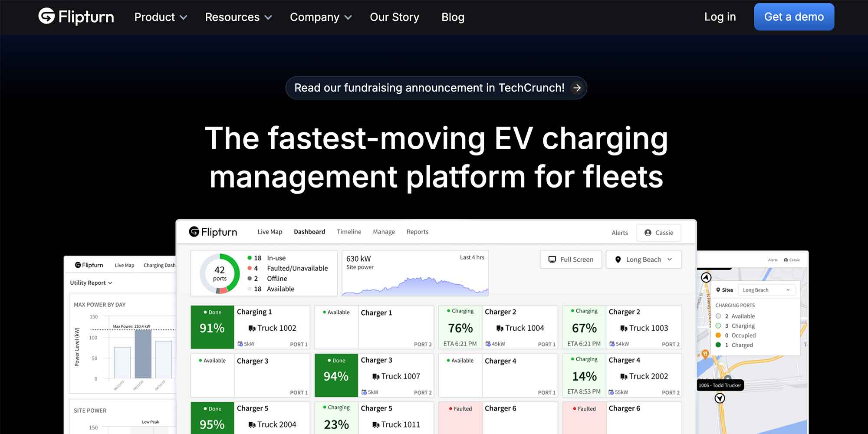Click the Available Charger 1 PORT 2 card
Viewport: 868px width, 434px height.
click(x=374, y=327)
